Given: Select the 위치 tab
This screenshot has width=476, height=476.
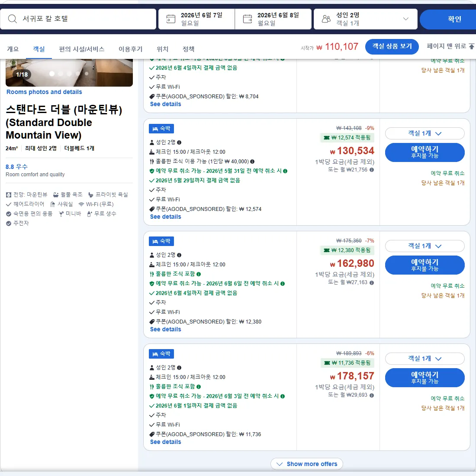Looking at the screenshot, I should (x=162, y=49).
